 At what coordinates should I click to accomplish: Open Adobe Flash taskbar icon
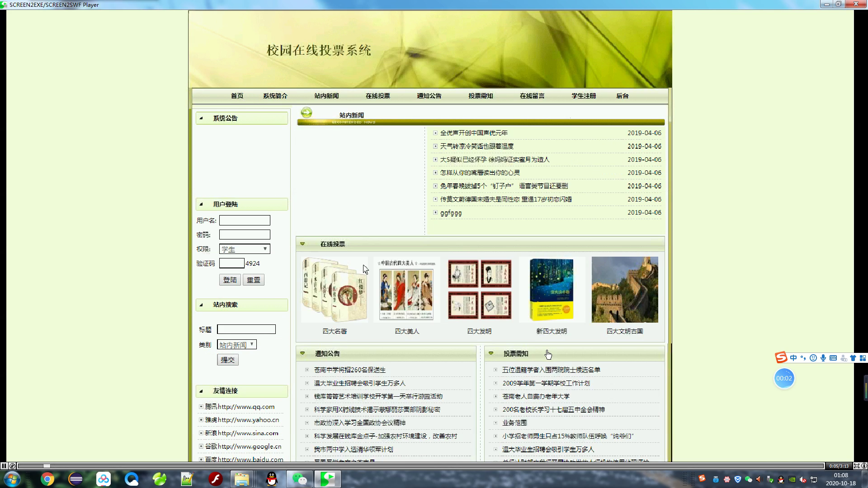[x=216, y=479]
